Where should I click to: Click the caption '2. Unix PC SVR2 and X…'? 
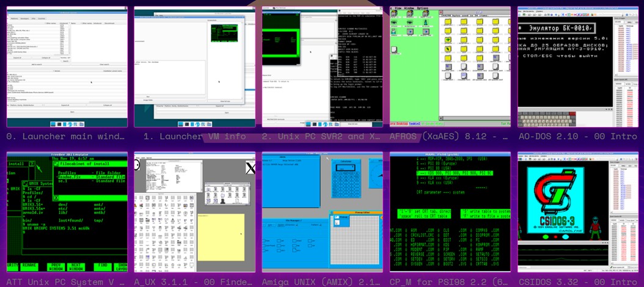tap(323, 136)
